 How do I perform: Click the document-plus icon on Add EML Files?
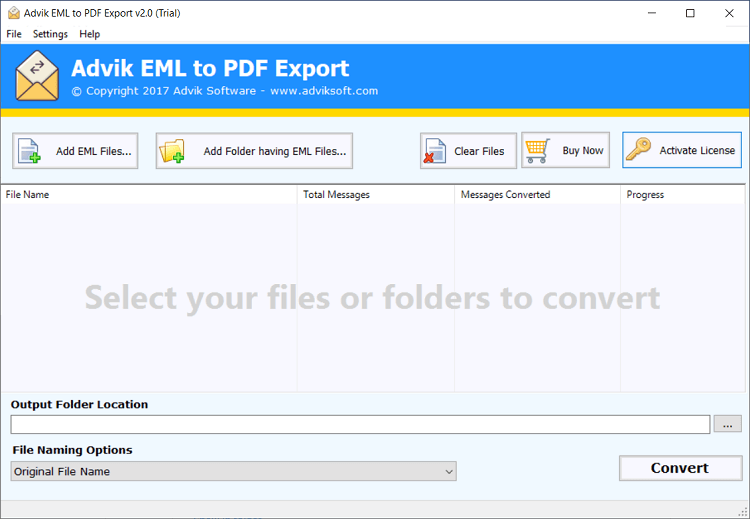point(29,151)
